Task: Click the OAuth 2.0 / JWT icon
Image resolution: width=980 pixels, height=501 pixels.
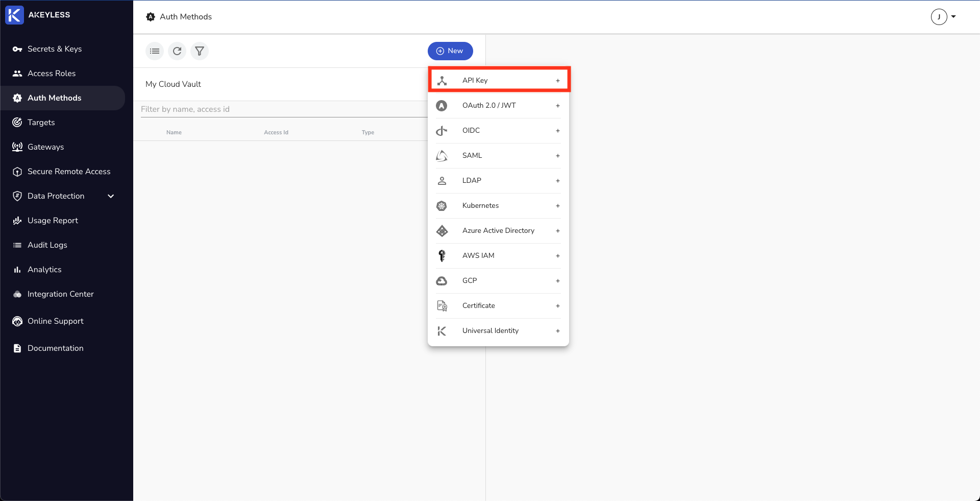Action: (x=442, y=106)
